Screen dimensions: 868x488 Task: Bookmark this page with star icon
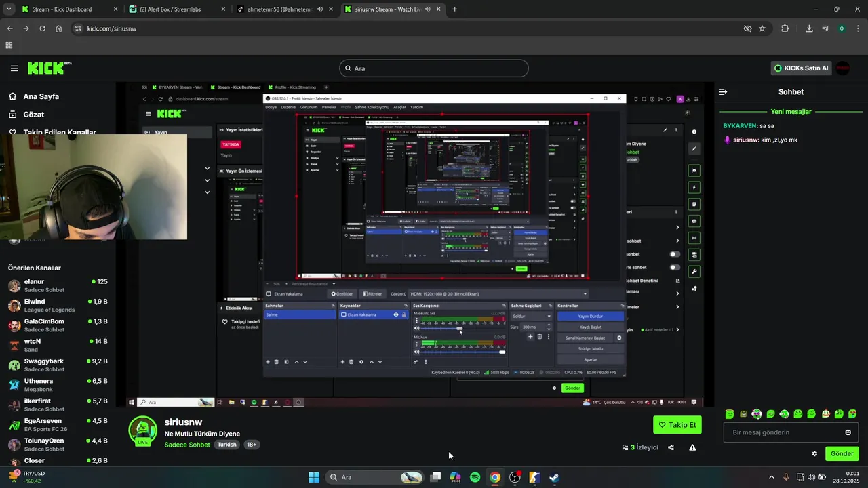click(x=762, y=28)
